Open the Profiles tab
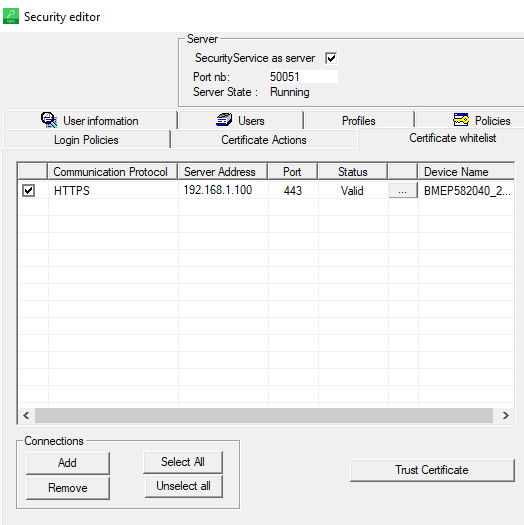Screen dimensions: 524x525 click(359, 121)
